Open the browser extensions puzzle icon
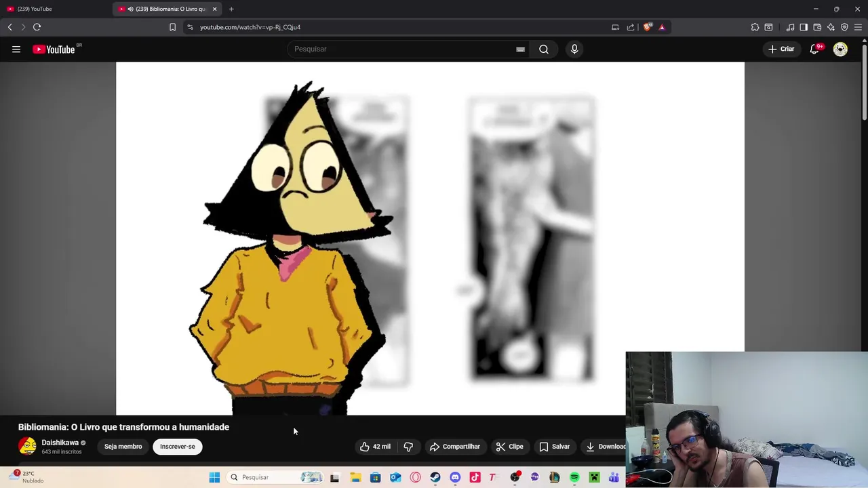 point(755,27)
